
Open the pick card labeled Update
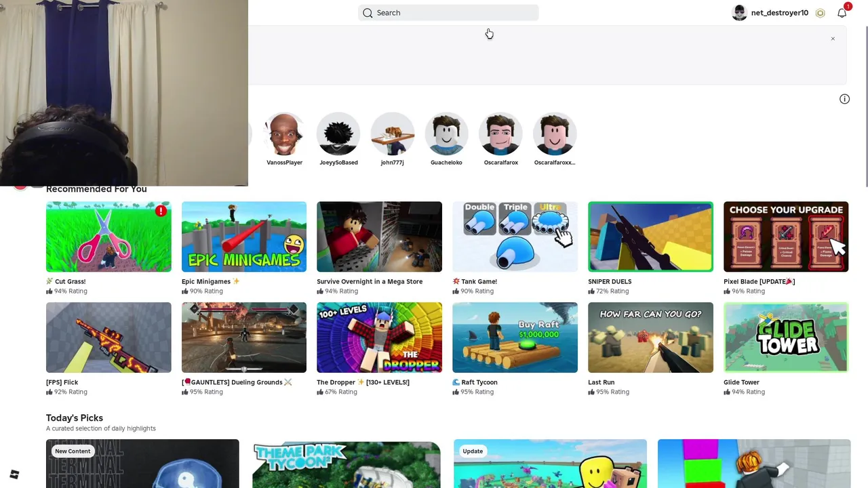550,464
